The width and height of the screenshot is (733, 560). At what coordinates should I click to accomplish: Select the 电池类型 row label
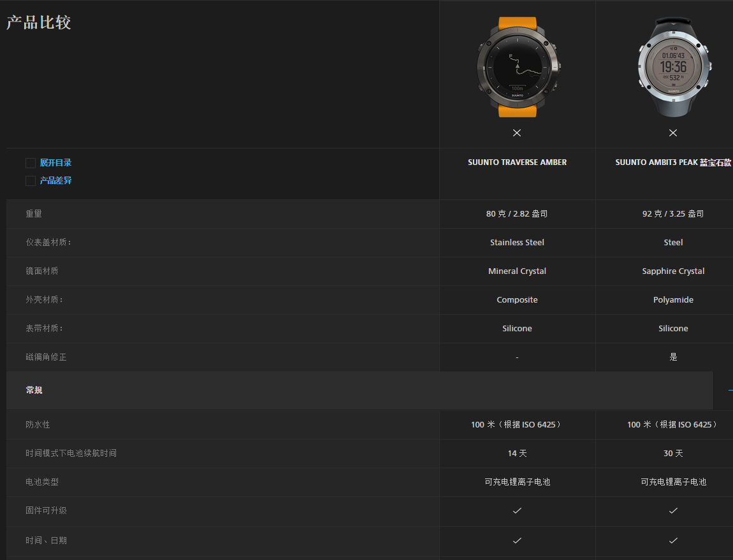[42, 482]
